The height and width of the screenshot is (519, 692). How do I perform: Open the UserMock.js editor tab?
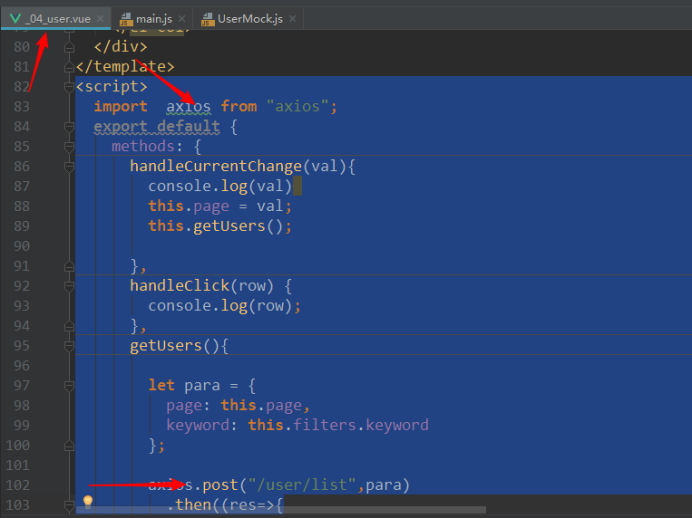[x=250, y=19]
